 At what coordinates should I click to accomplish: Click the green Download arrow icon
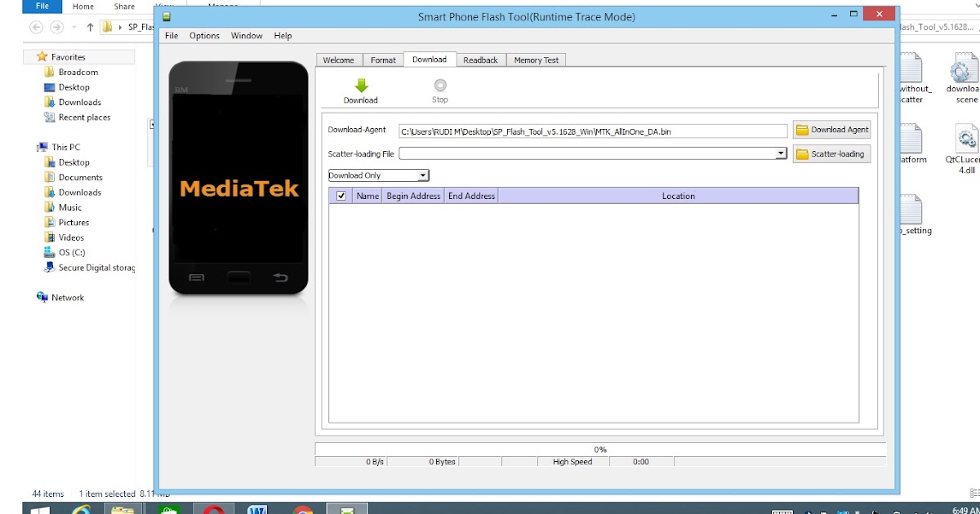click(x=361, y=86)
